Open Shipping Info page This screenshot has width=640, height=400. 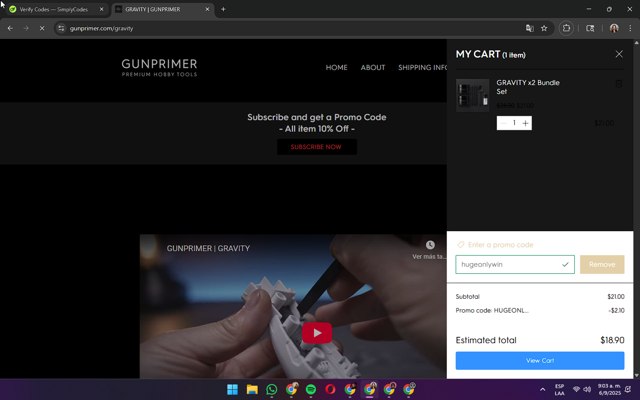point(422,67)
